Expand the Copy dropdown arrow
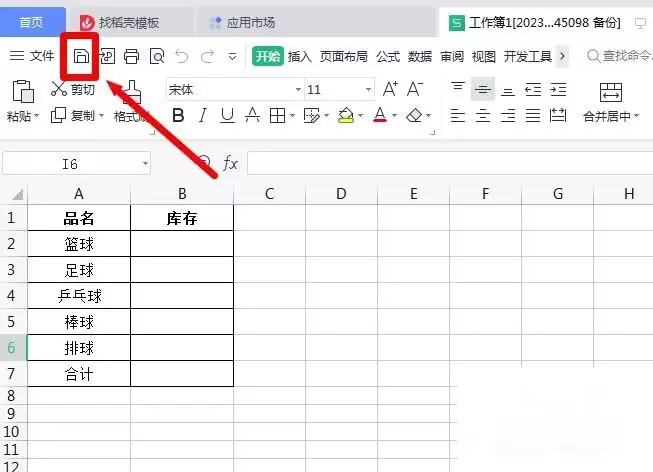This screenshot has width=653, height=472. [x=101, y=115]
